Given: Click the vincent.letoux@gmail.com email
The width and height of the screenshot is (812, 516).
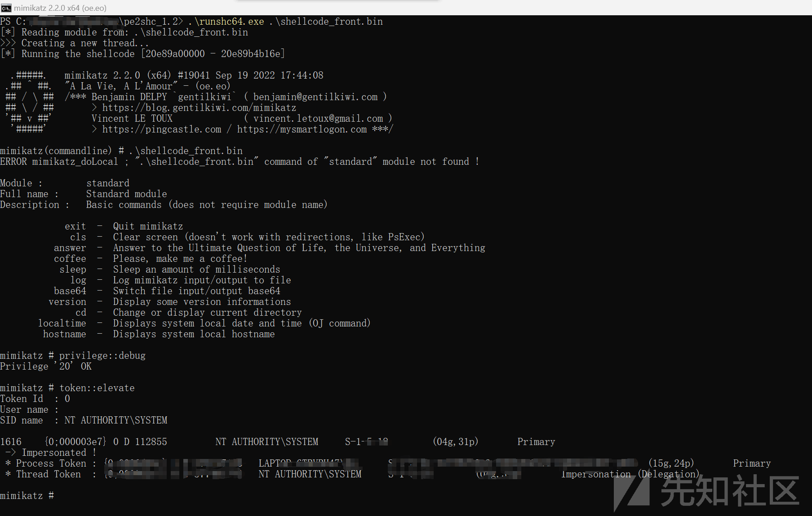Looking at the screenshot, I should coord(318,119).
